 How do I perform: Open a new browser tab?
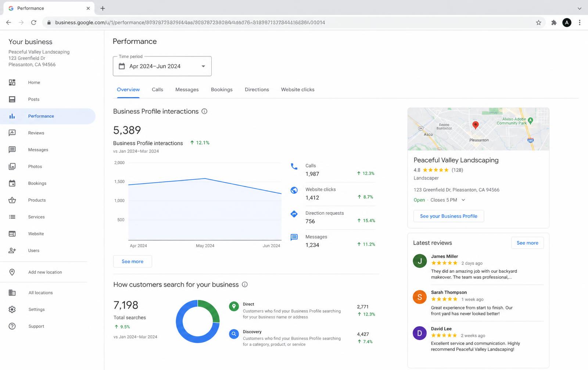coord(103,8)
